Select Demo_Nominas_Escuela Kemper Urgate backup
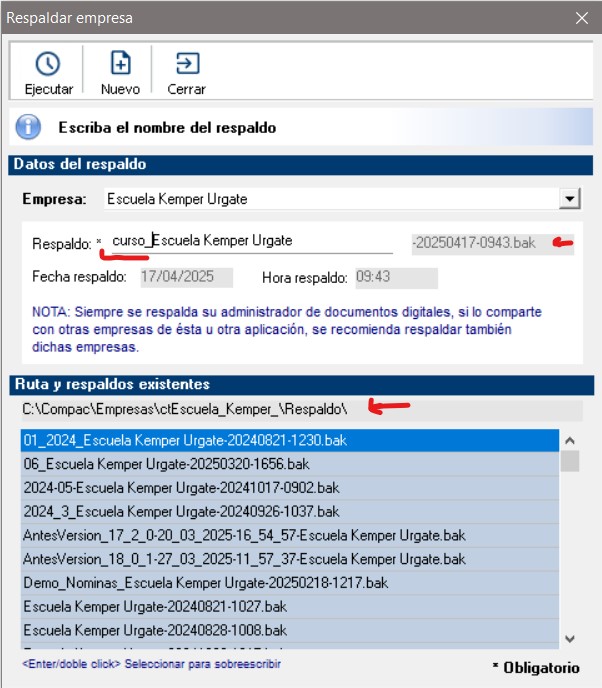 pos(205,582)
